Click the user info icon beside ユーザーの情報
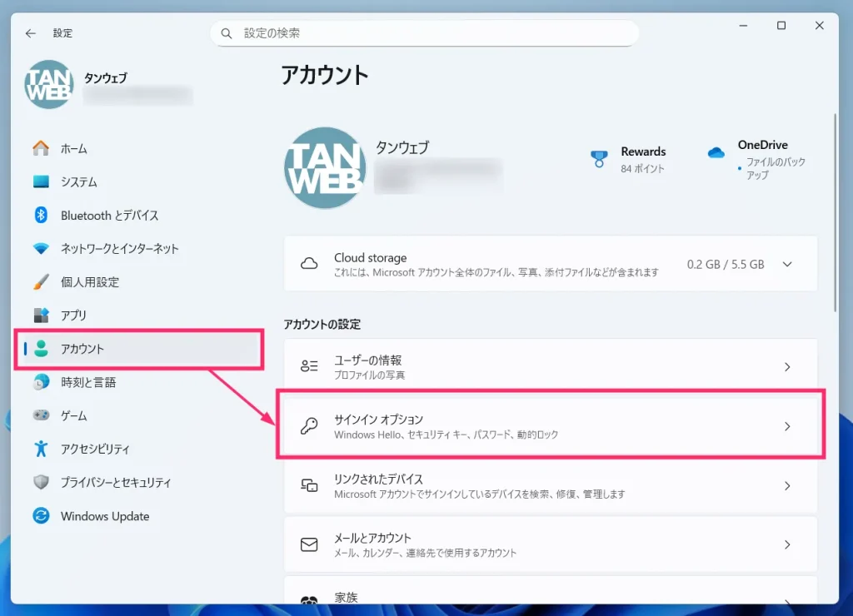 point(309,366)
